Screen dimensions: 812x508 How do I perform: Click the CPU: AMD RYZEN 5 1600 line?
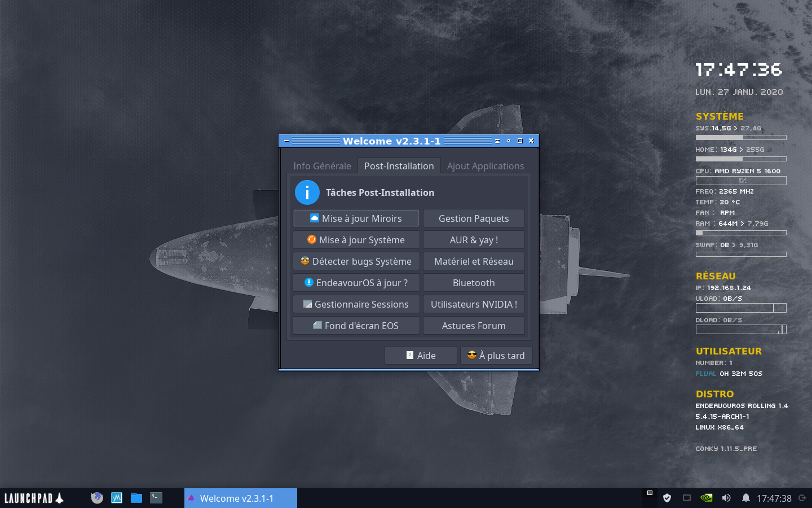point(738,171)
